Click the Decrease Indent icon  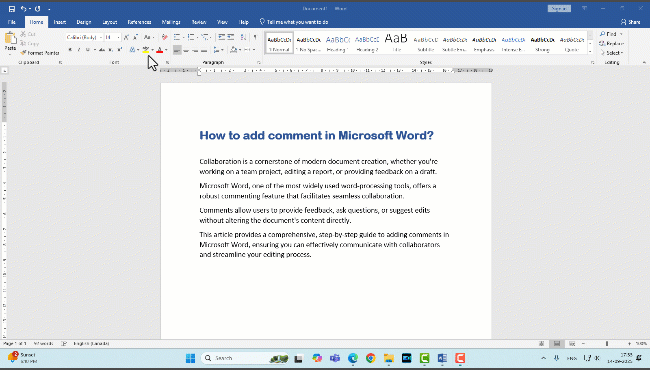pyautogui.click(x=221, y=37)
